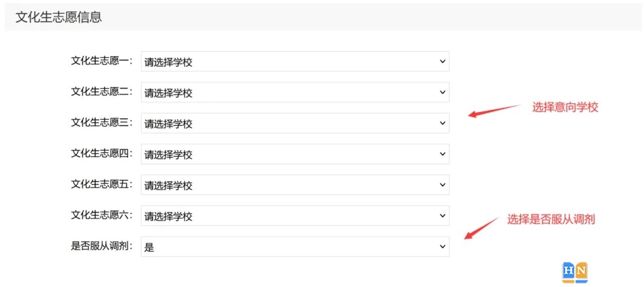644x287 pixels.
Task: Click the chevron arrow of 文化生志愿六
Action: [x=442, y=215]
